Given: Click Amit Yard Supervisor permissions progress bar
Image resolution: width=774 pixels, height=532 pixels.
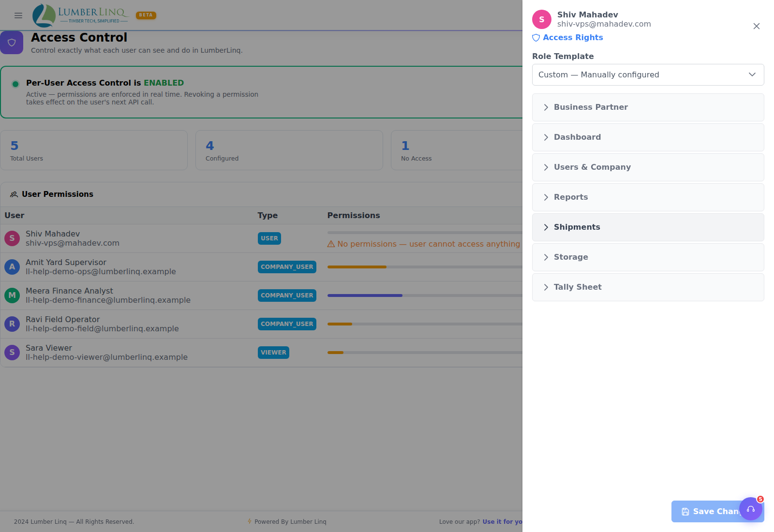Looking at the screenshot, I should tap(425, 267).
